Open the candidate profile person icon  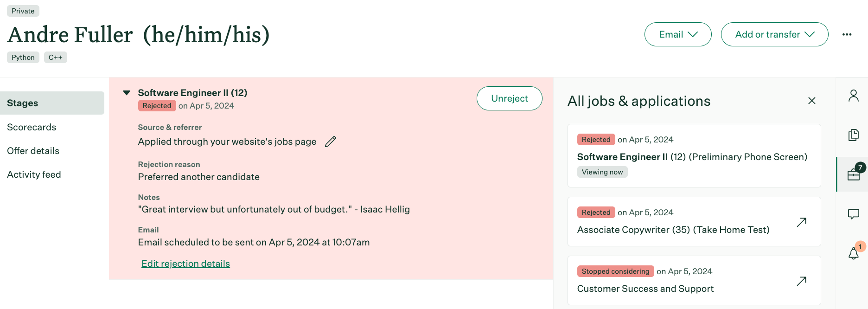(x=853, y=96)
